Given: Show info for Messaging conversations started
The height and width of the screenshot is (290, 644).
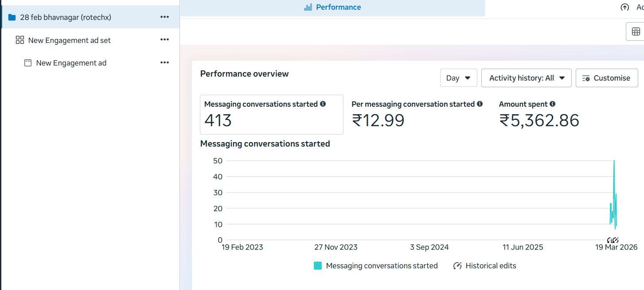Looking at the screenshot, I should pos(323,104).
